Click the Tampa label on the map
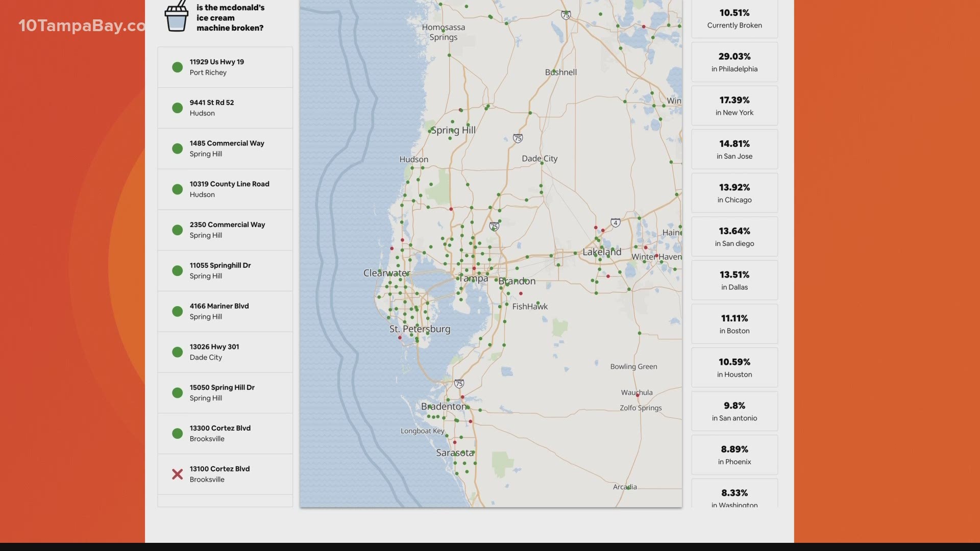 (x=474, y=279)
